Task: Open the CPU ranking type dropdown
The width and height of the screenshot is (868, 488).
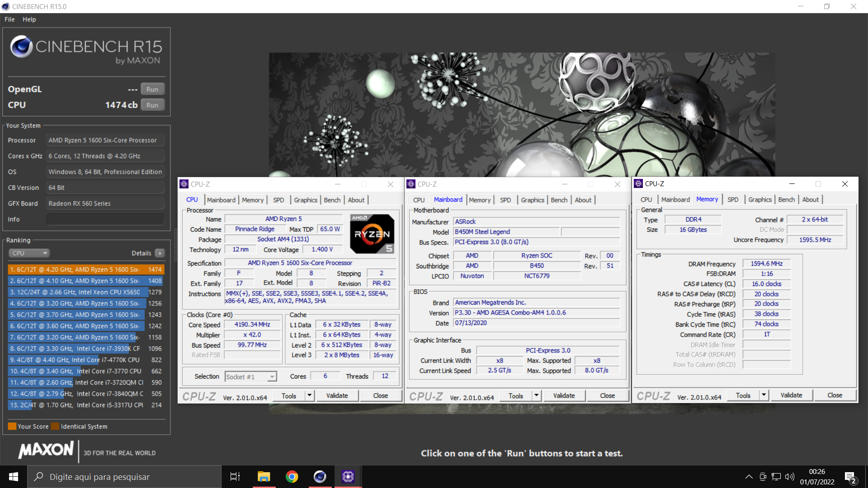Action: pos(29,253)
